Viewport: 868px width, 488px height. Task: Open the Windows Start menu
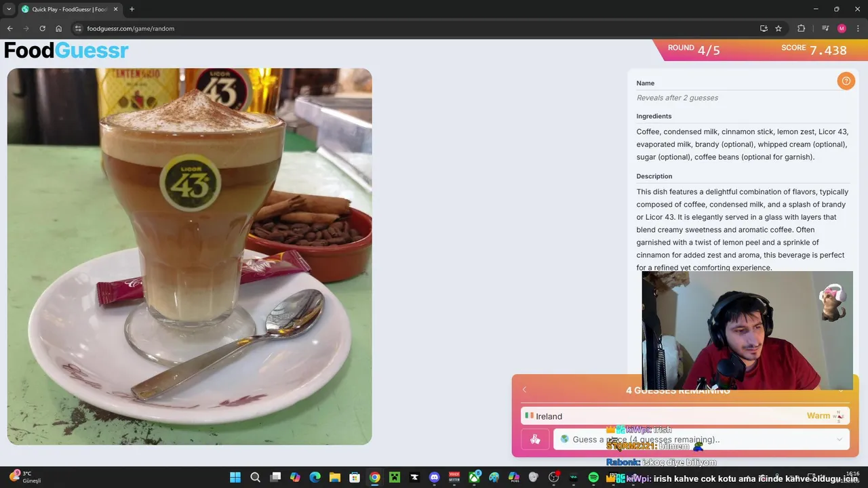(x=235, y=477)
